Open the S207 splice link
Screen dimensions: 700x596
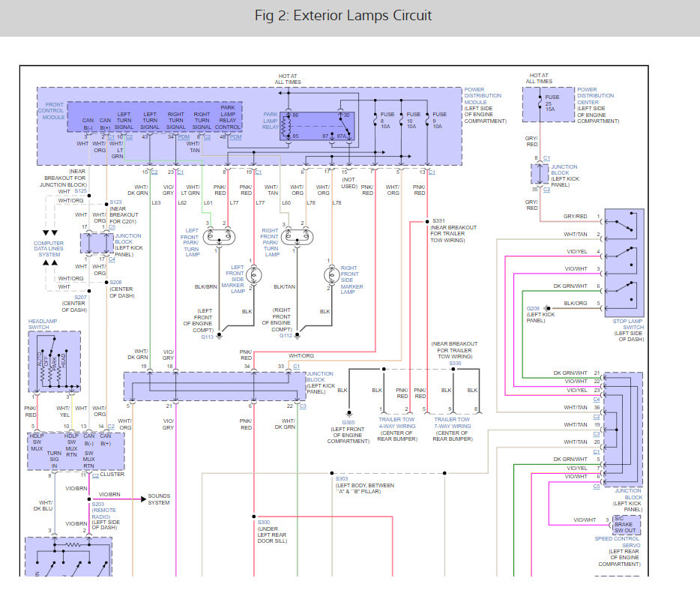click(80, 297)
